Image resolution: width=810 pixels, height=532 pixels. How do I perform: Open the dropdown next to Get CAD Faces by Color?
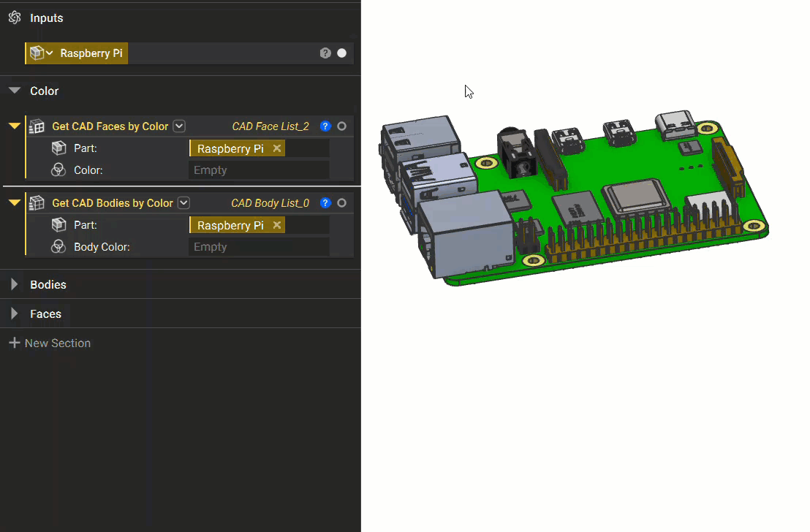click(x=178, y=126)
